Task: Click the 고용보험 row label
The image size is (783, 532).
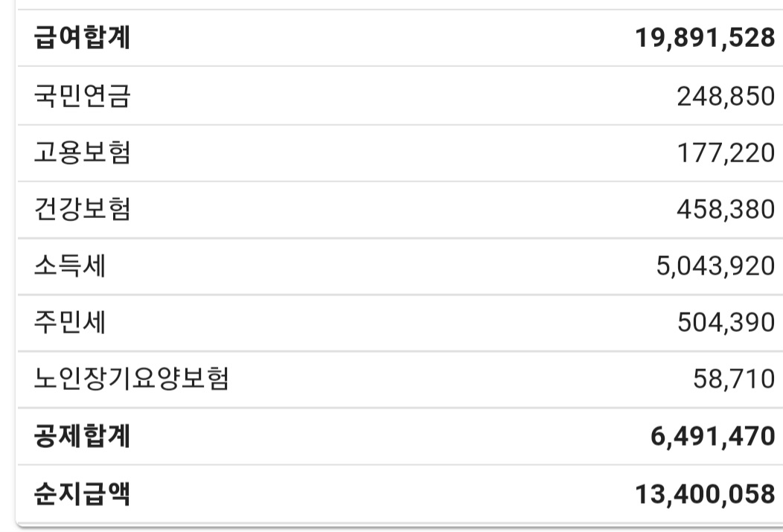Action: tap(82, 153)
